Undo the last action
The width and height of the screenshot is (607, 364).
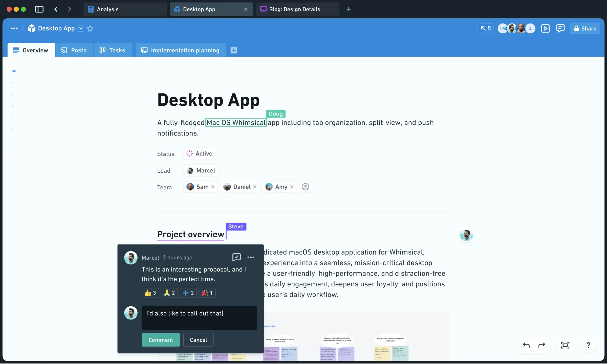coord(526,345)
